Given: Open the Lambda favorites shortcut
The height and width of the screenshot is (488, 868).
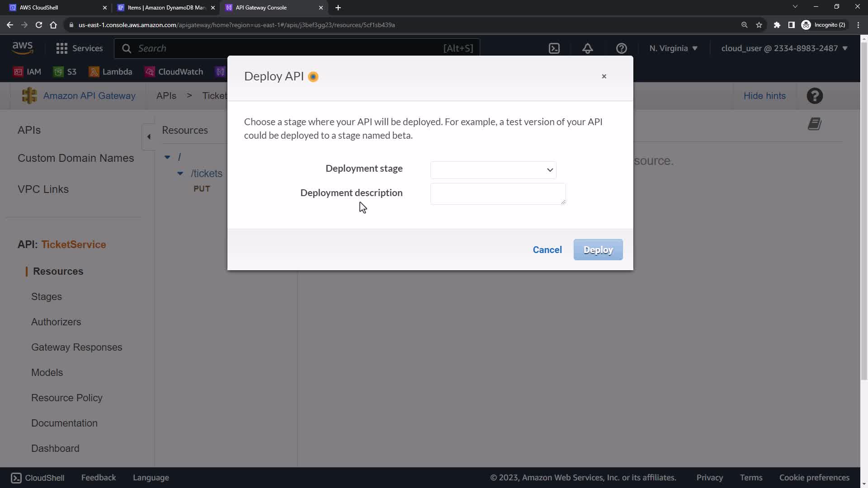Looking at the screenshot, I should tap(111, 72).
